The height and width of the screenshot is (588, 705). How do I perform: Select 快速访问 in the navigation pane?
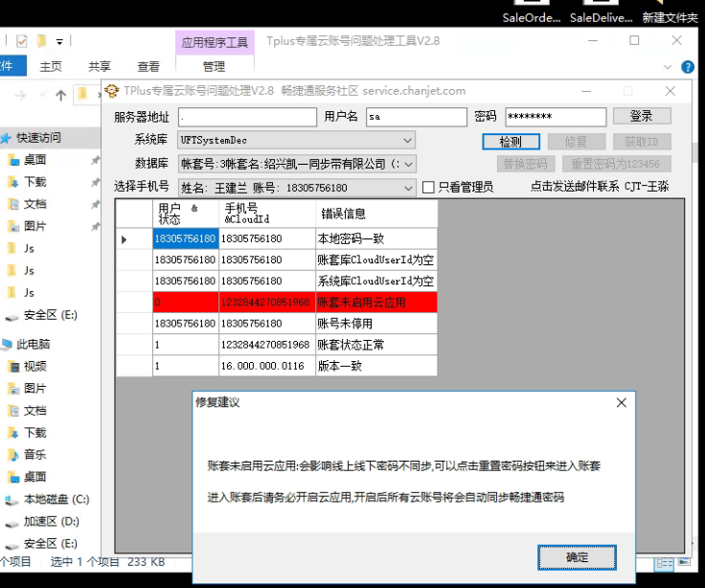point(38,138)
